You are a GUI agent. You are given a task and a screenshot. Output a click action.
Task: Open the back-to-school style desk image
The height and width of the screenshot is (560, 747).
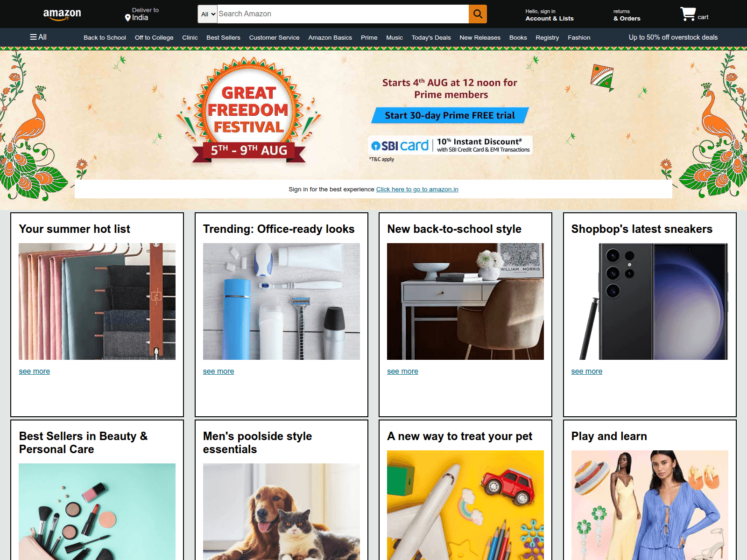[465, 301]
